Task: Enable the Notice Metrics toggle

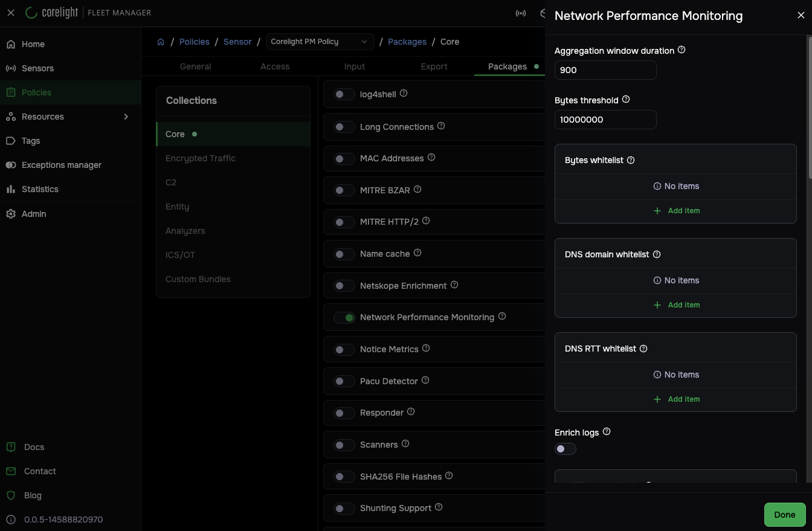Action: (344, 349)
